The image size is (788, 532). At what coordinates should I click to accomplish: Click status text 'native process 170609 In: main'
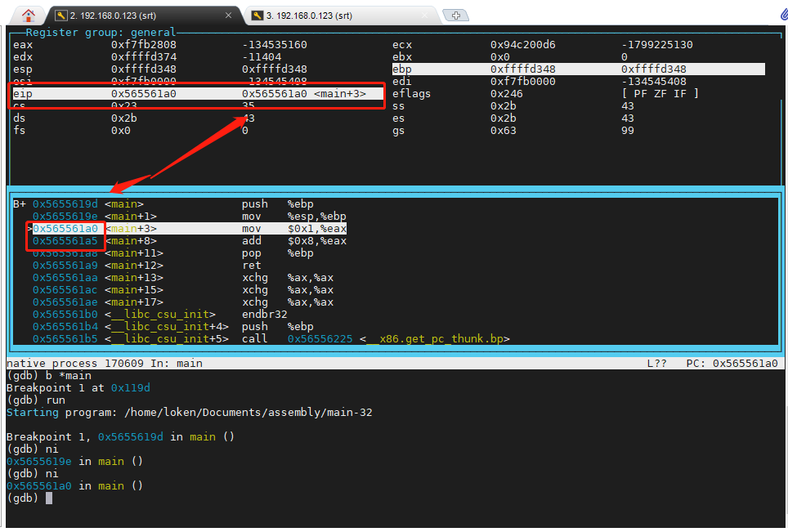pos(105,363)
